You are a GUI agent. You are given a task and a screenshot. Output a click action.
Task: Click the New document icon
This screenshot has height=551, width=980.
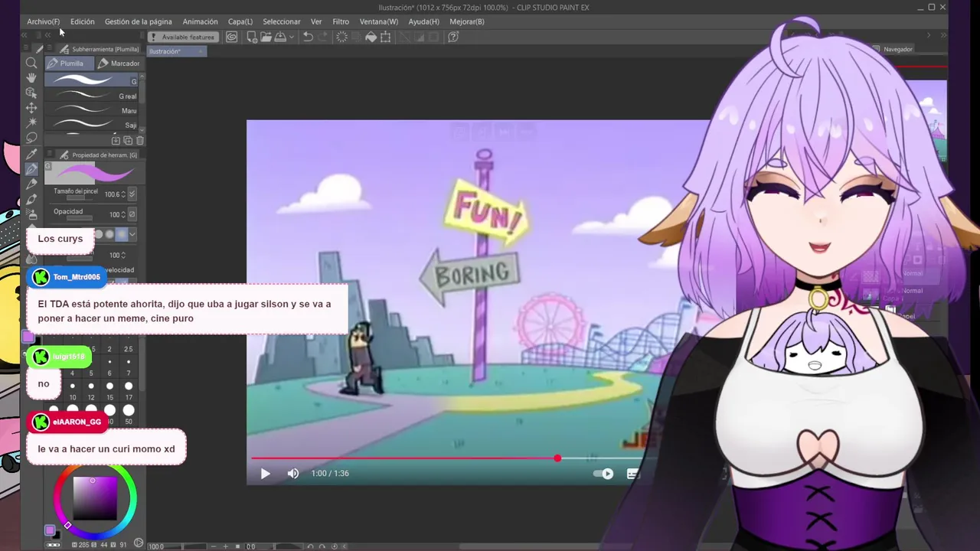[250, 37]
